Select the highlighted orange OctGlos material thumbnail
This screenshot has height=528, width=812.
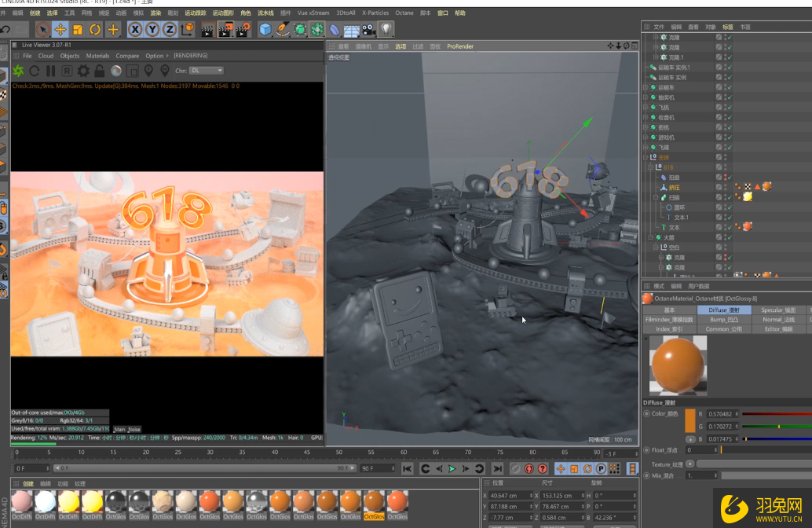[x=374, y=501]
